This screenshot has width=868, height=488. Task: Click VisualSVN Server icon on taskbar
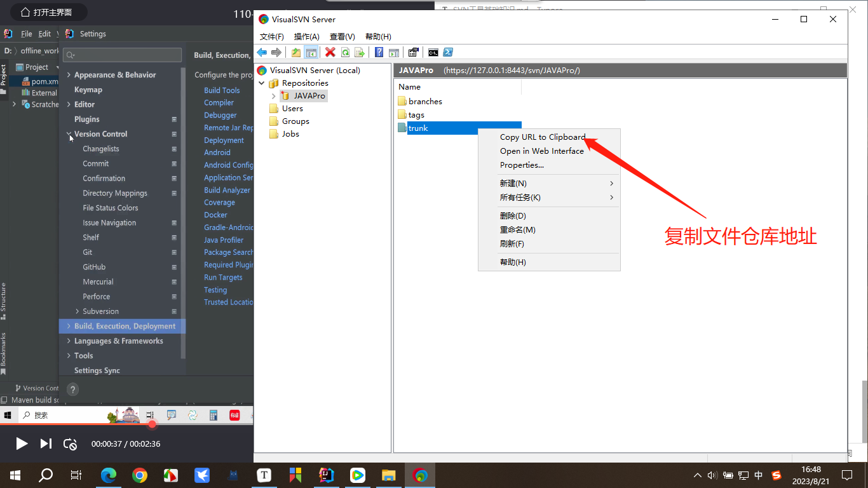pos(420,475)
